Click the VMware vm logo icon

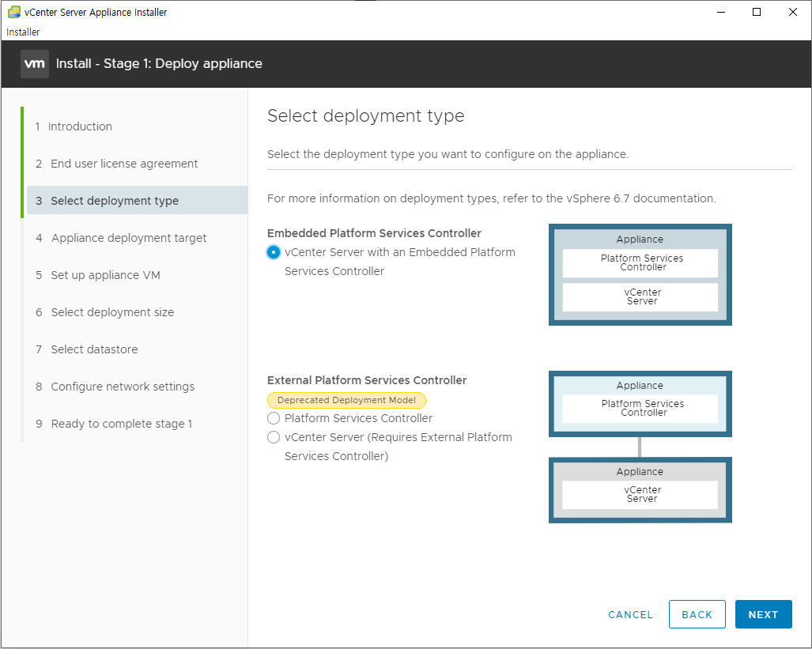tap(35, 64)
